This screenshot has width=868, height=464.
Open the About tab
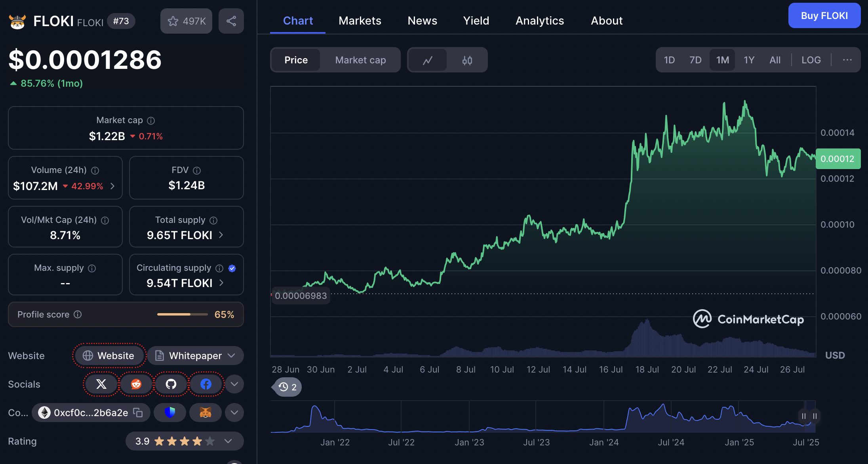point(607,21)
